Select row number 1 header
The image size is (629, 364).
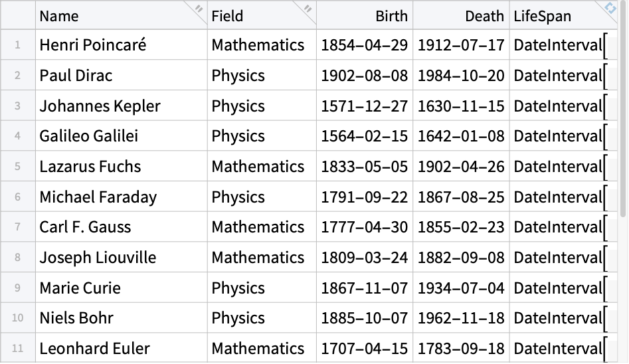[x=18, y=45]
